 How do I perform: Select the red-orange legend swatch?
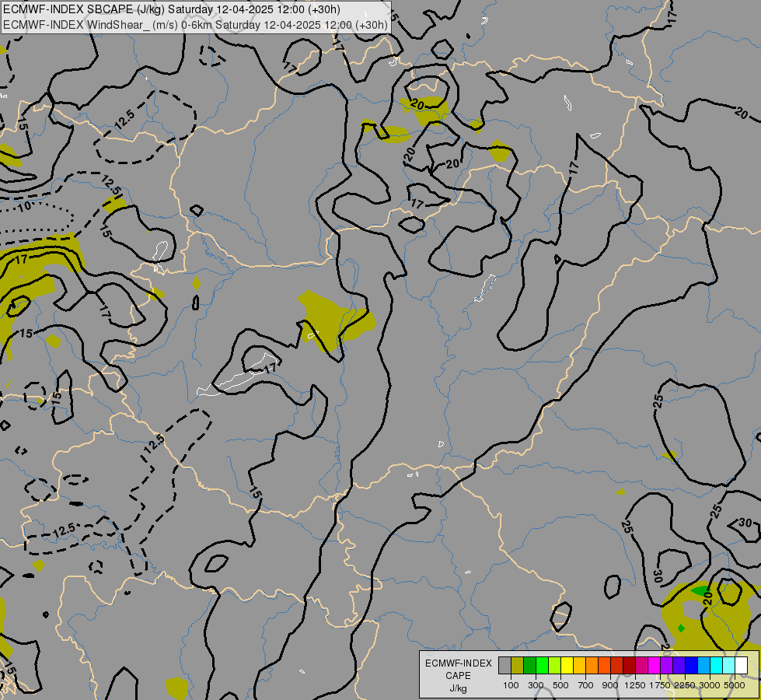[x=605, y=665]
